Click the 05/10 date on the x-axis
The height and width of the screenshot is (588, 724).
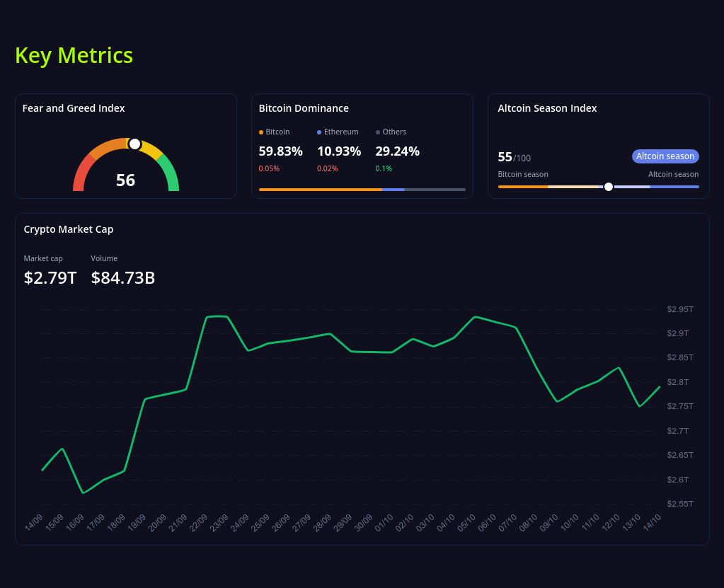[466, 522]
